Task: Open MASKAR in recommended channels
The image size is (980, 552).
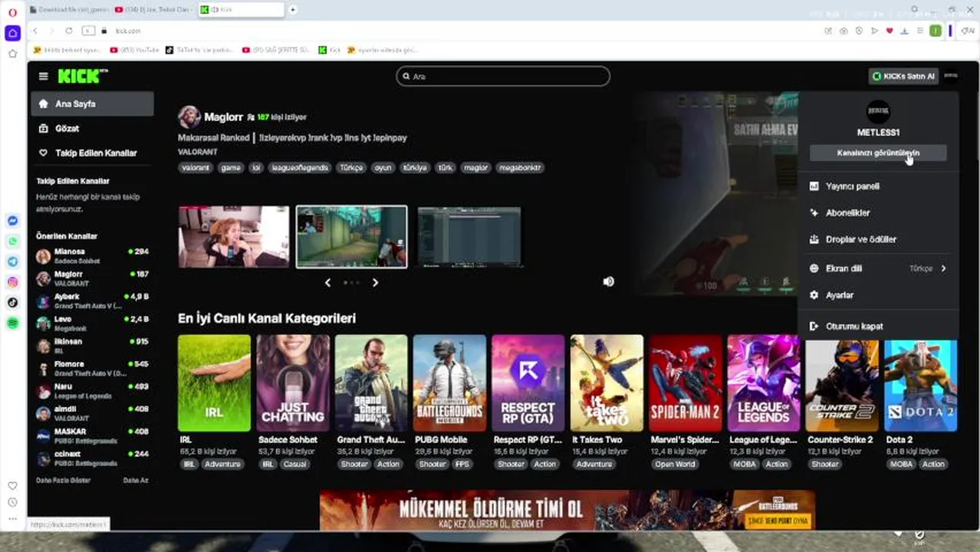Action: (92, 435)
